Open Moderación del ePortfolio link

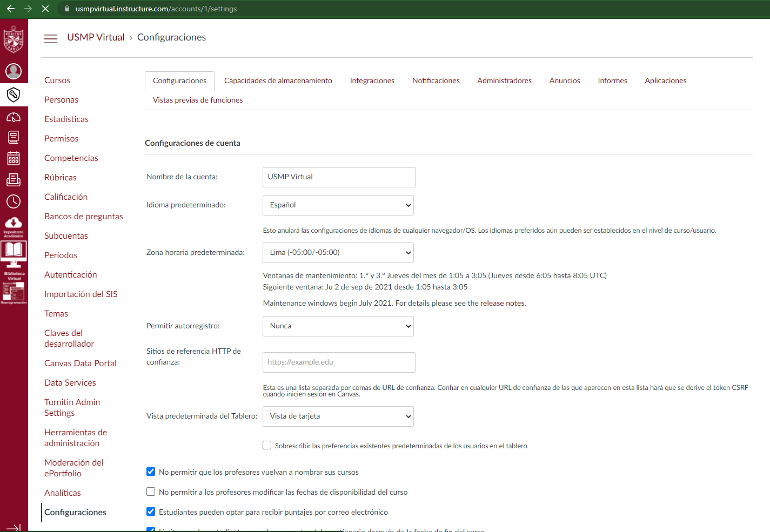[74, 468]
